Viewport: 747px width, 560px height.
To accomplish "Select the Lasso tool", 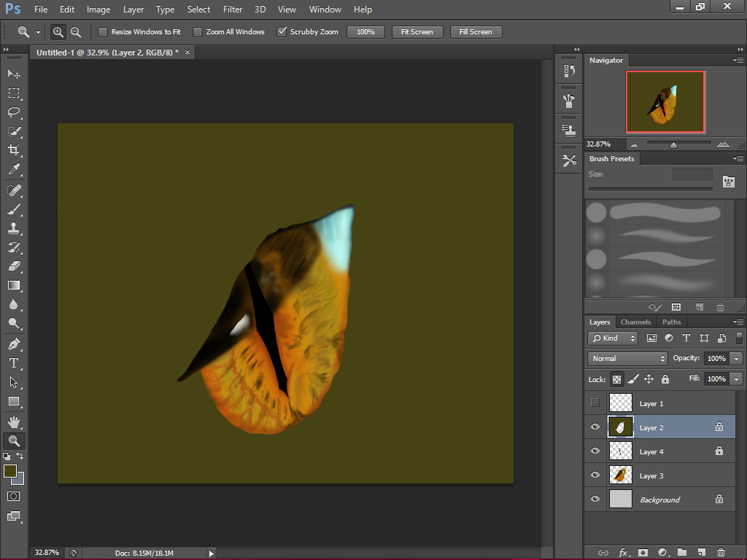I will (x=15, y=112).
